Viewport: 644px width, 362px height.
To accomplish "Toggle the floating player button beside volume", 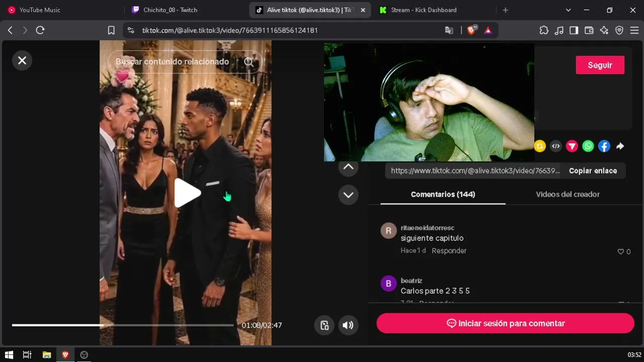I will point(325,325).
